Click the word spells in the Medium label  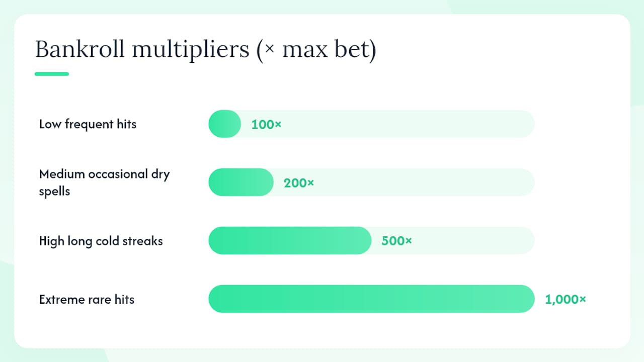coord(54,192)
